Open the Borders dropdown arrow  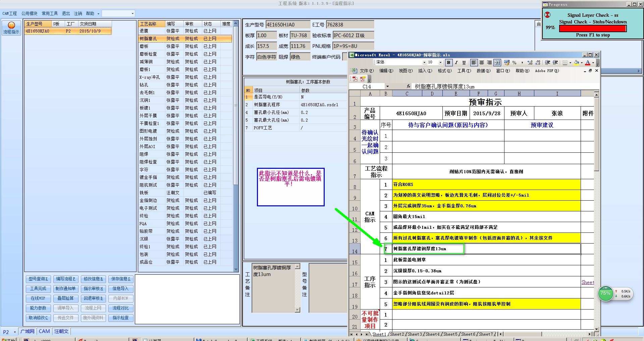[x=570, y=63]
